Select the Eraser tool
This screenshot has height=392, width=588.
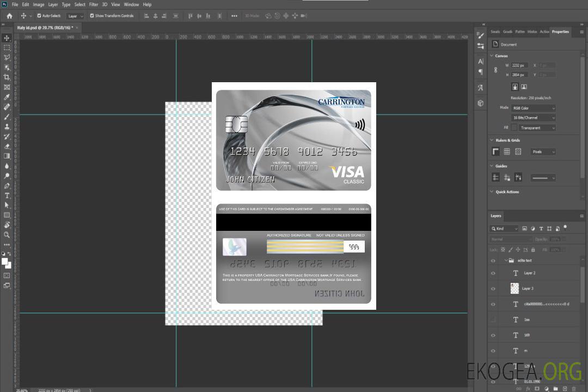7,146
